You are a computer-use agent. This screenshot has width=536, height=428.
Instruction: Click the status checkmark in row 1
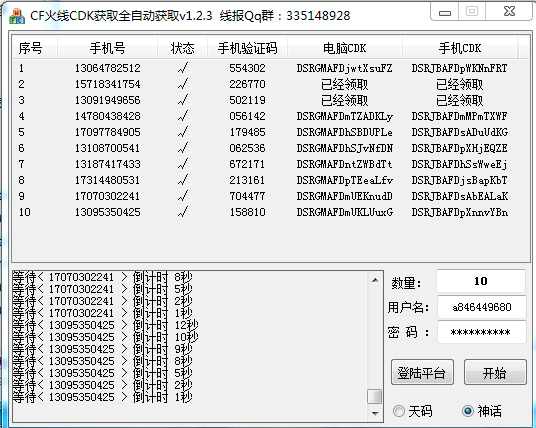tap(183, 68)
